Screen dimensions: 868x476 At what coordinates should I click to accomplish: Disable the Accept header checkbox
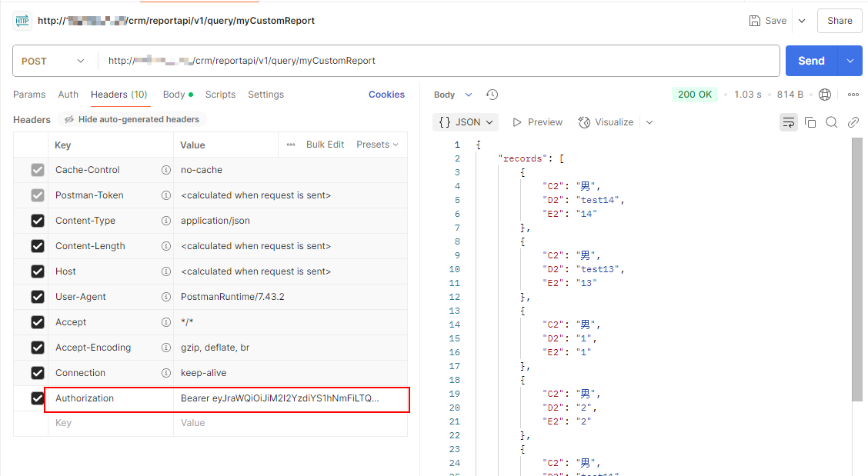(38, 322)
